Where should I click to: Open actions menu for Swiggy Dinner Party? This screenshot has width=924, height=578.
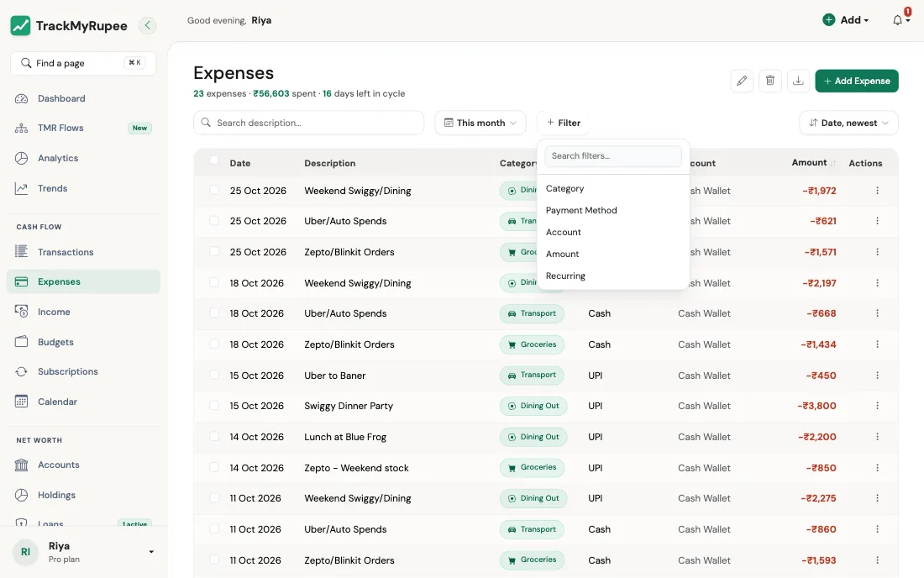click(878, 406)
